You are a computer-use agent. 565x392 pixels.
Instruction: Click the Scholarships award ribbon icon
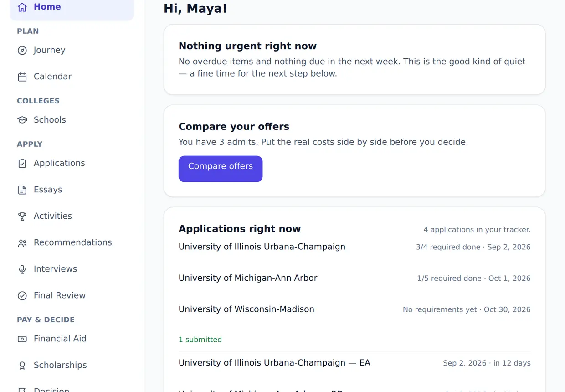22,366
